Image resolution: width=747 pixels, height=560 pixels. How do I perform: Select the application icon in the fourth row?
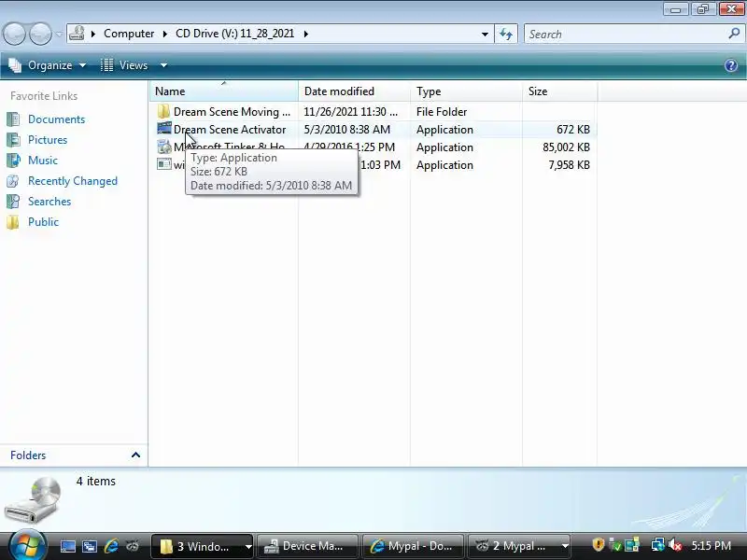[x=164, y=164]
